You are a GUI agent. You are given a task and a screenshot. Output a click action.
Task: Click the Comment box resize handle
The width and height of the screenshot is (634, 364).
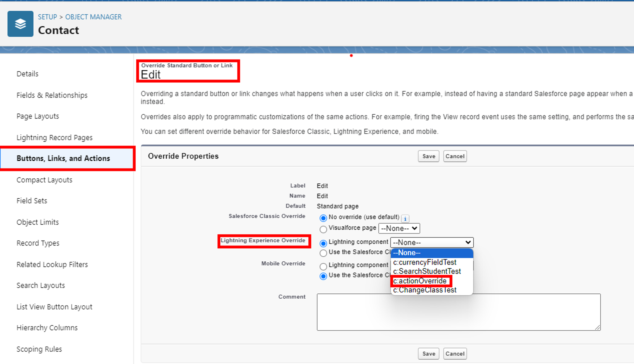point(598,328)
